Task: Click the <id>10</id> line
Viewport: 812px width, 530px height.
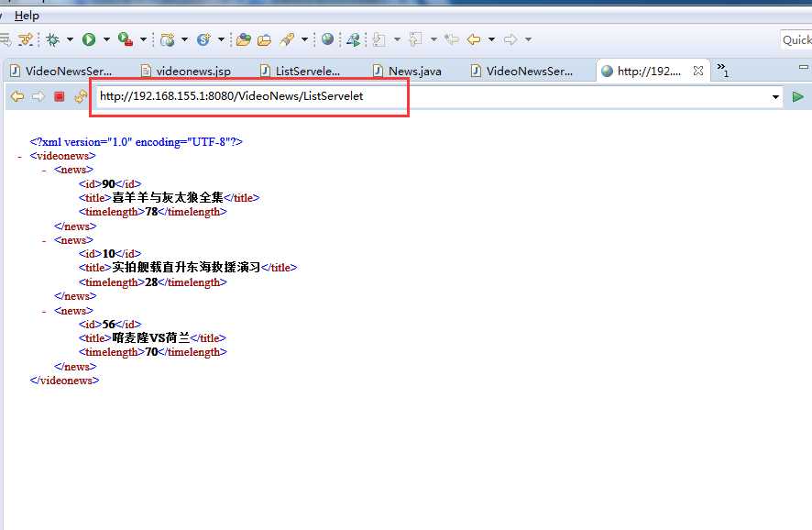Action: click(x=110, y=254)
